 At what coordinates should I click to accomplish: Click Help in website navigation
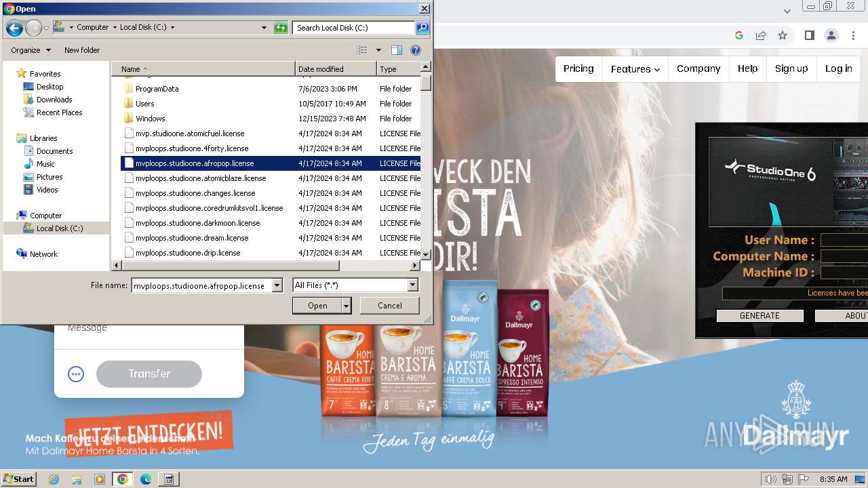tap(748, 68)
